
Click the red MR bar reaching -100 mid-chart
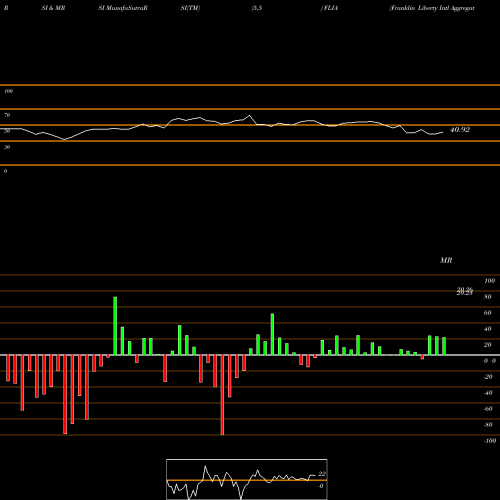tap(222, 395)
